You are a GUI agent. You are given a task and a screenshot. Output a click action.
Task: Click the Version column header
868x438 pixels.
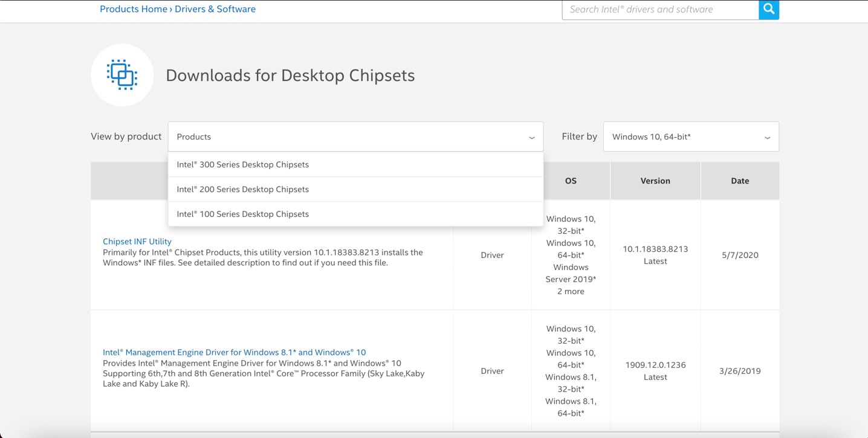655,181
